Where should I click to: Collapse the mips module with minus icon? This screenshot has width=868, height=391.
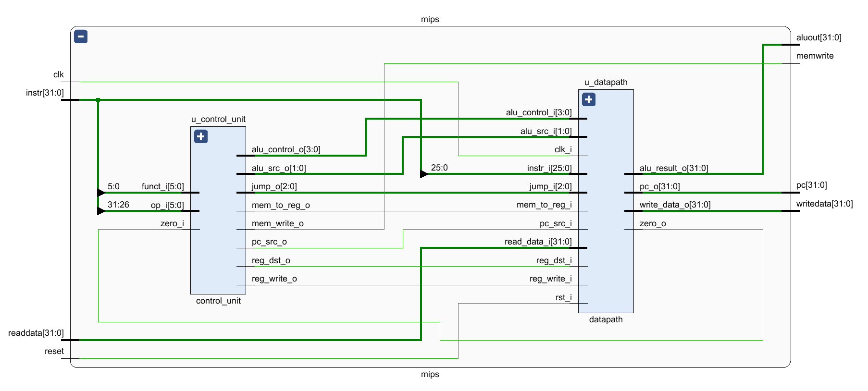pyautogui.click(x=81, y=37)
